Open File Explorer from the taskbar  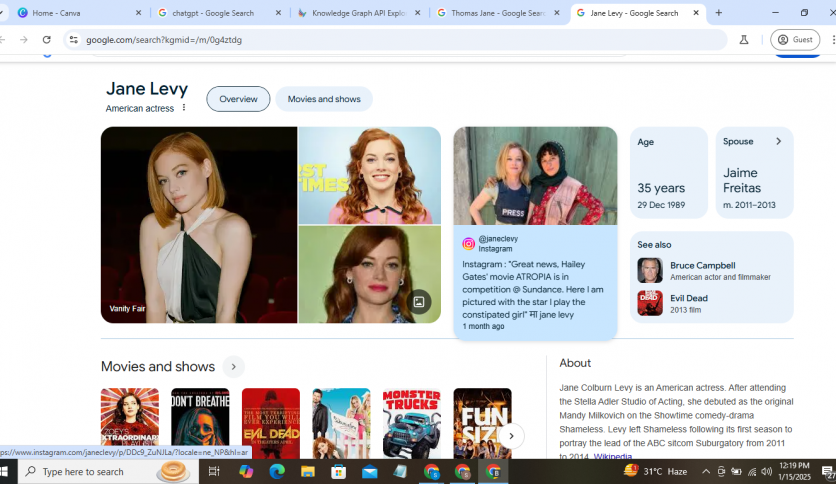click(308, 471)
